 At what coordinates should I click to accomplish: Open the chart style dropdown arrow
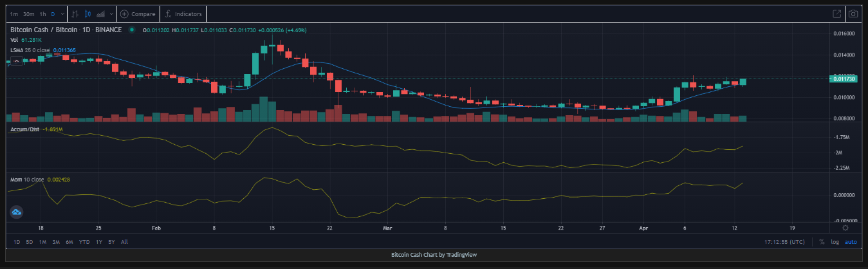pyautogui.click(x=111, y=14)
